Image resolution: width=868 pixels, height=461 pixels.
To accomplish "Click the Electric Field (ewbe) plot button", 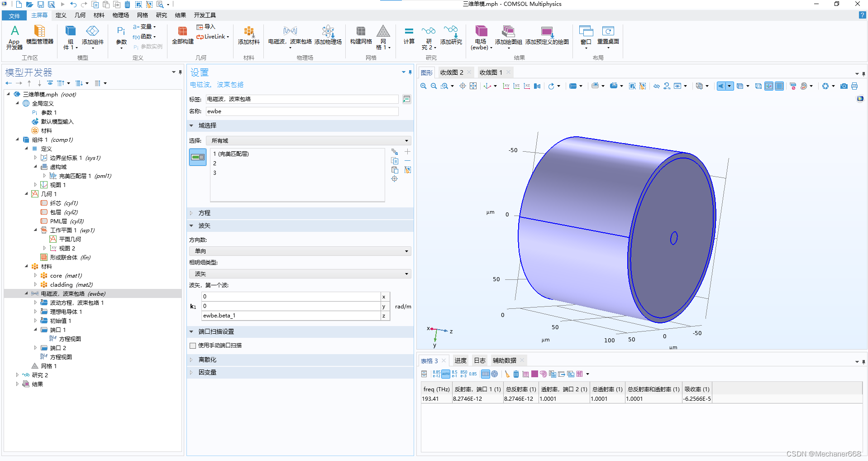I will tap(481, 37).
